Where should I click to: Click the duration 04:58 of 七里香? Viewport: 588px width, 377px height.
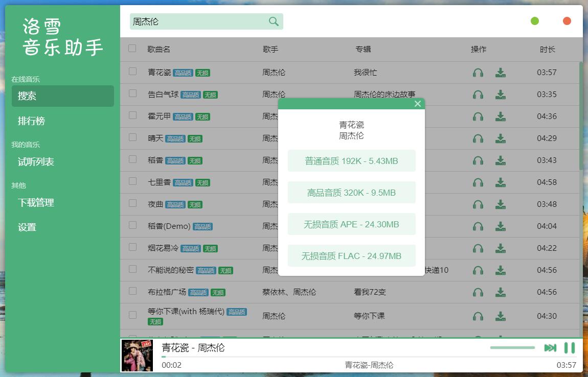click(x=547, y=182)
